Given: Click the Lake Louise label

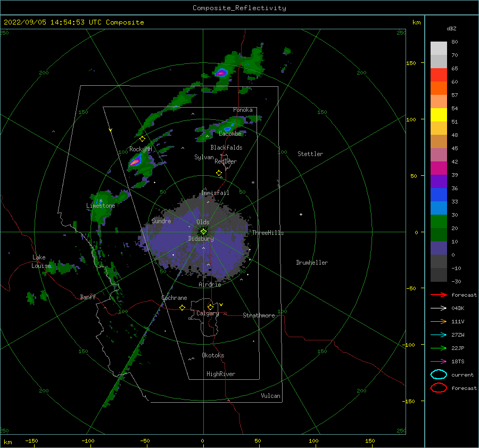Looking at the screenshot, I should tap(41, 262).
